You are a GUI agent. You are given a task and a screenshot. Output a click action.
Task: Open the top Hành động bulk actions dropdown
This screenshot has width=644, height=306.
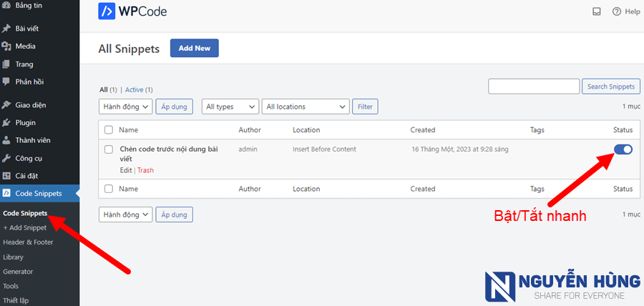(x=126, y=107)
